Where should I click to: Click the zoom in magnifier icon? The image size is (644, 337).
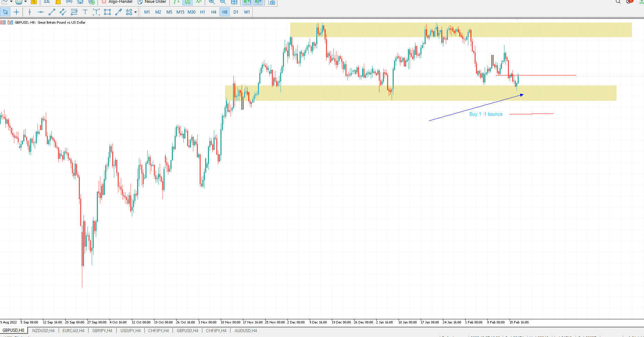212,2
